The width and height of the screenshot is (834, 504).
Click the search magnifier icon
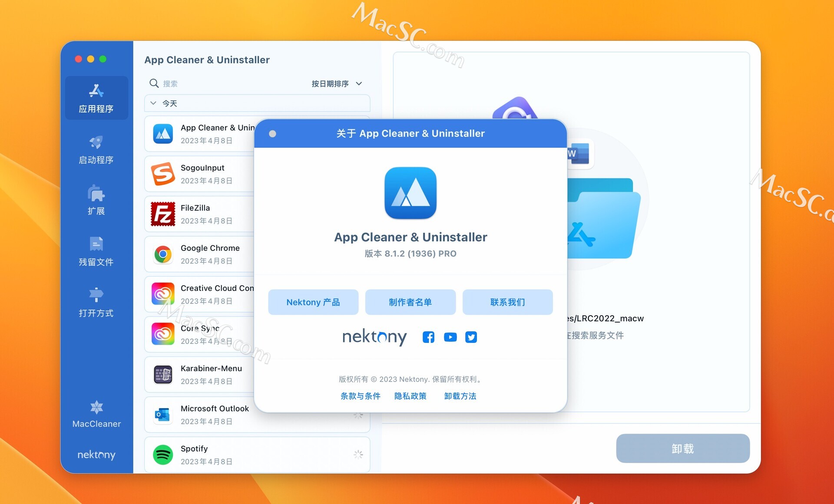click(x=154, y=83)
